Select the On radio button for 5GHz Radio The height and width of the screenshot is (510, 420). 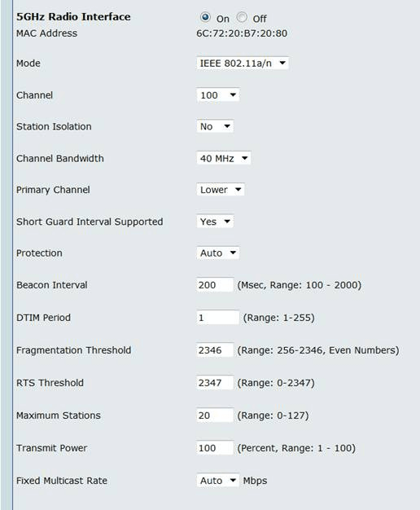pyautogui.click(x=205, y=17)
